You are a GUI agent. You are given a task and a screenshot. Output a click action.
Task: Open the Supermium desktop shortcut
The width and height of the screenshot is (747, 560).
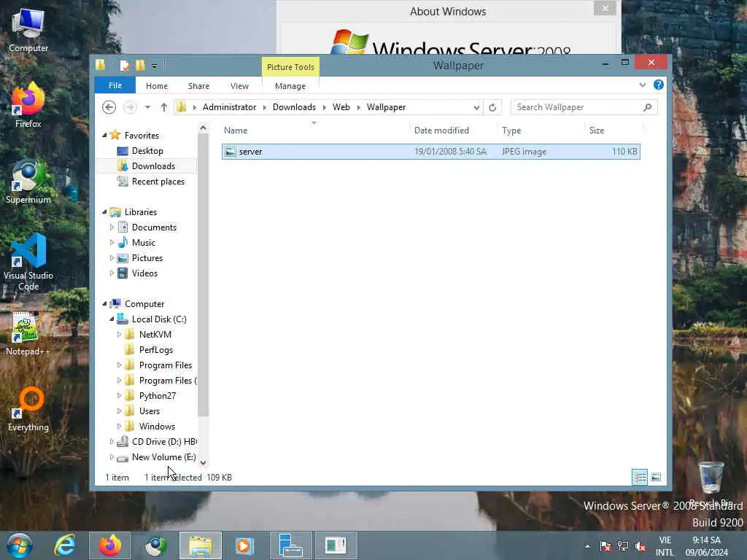28,182
